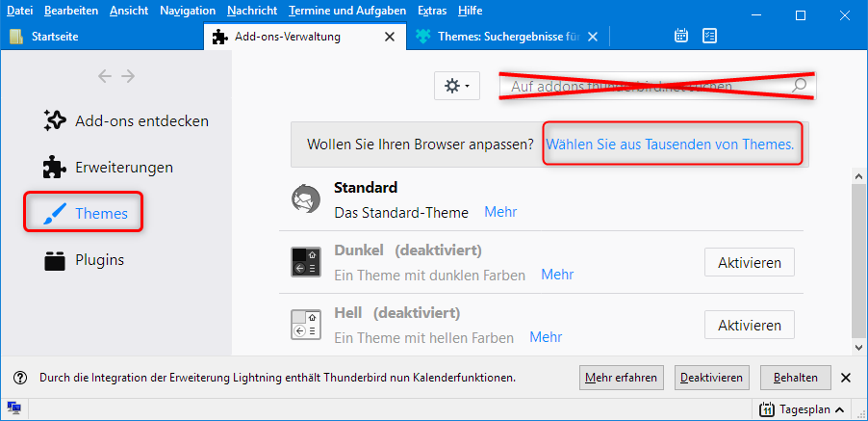Open the Nachricht menu
This screenshot has width=868, height=421.
pos(252,11)
